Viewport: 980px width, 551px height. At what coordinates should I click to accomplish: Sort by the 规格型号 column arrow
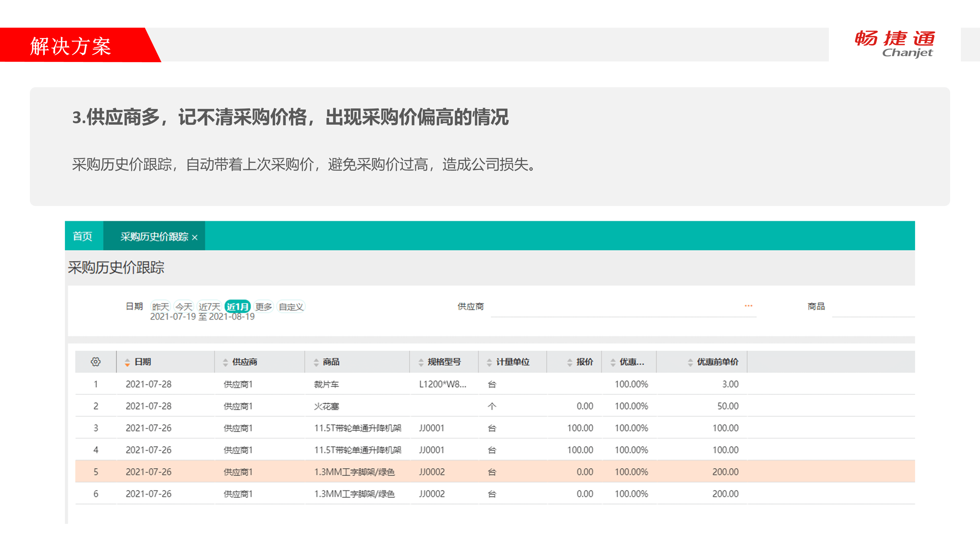(421, 362)
